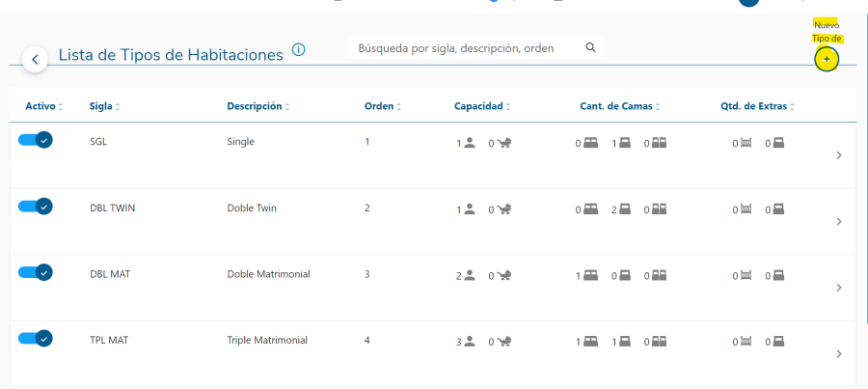Click the person capacity icon in TPL MAT row
The height and width of the screenshot is (389, 868).
coord(470,341)
